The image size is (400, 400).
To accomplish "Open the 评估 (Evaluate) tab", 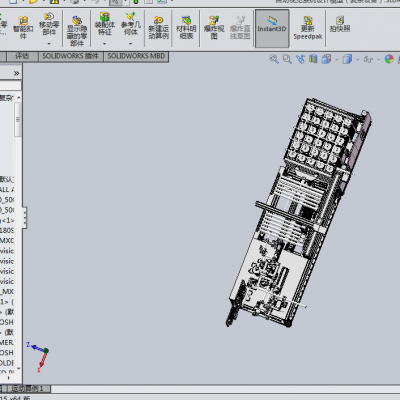I will (22, 56).
